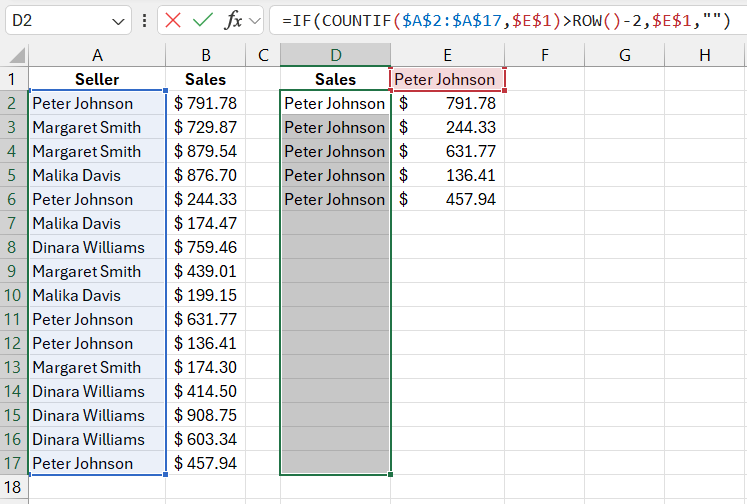
Task: Click the $ 603.34 sales value
Action: click(206, 439)
